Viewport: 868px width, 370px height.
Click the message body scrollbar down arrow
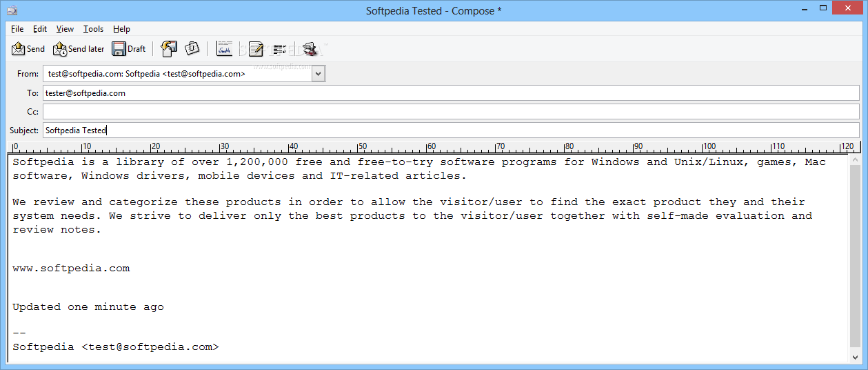tap(856, 357)
